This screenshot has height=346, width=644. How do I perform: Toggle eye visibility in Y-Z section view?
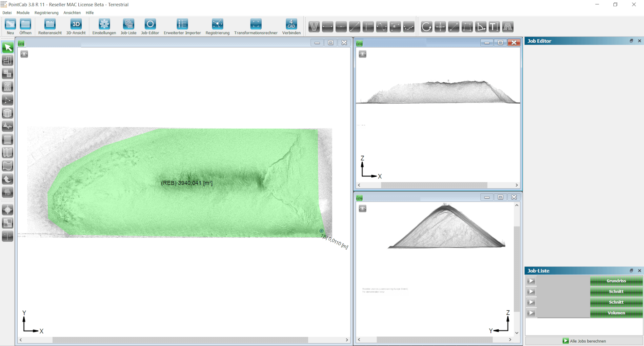point(362,209)
